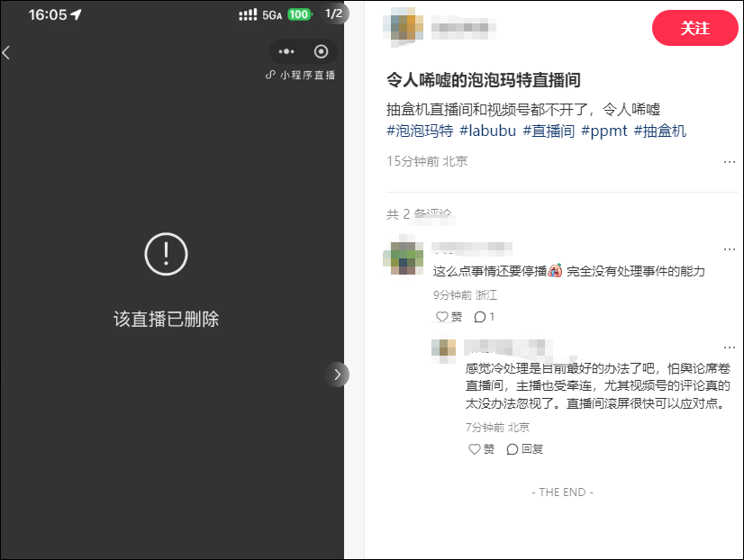
Task: Click the 5GA signal indicator
Action: point(272,15)
